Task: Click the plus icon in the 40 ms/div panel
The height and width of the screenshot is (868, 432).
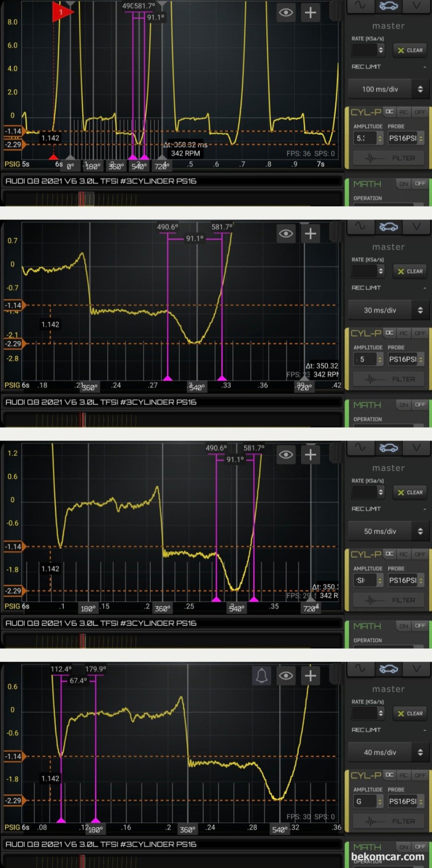Action: (x=310, y=676)
